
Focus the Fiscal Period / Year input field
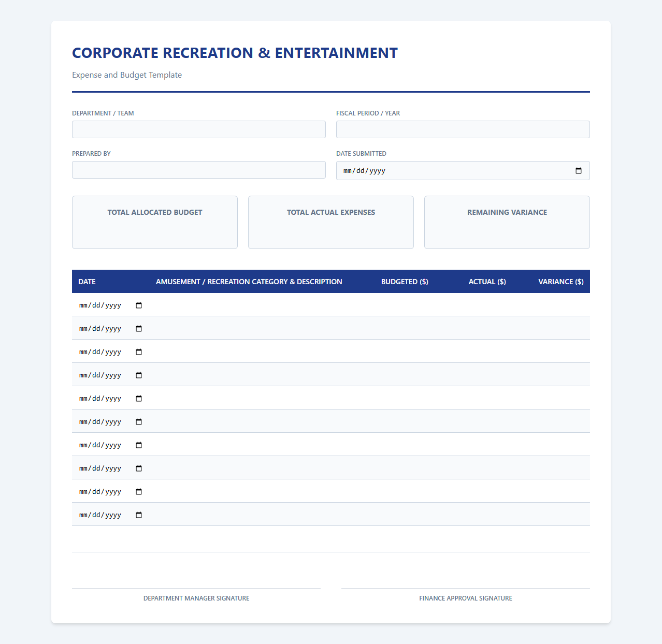(x=463, y=129)
